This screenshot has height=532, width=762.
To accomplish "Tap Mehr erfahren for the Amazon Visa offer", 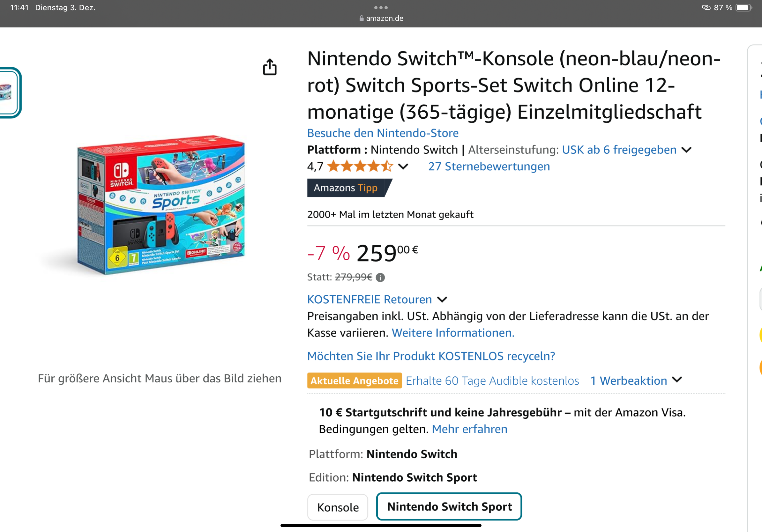I will (x=469, y=429).
